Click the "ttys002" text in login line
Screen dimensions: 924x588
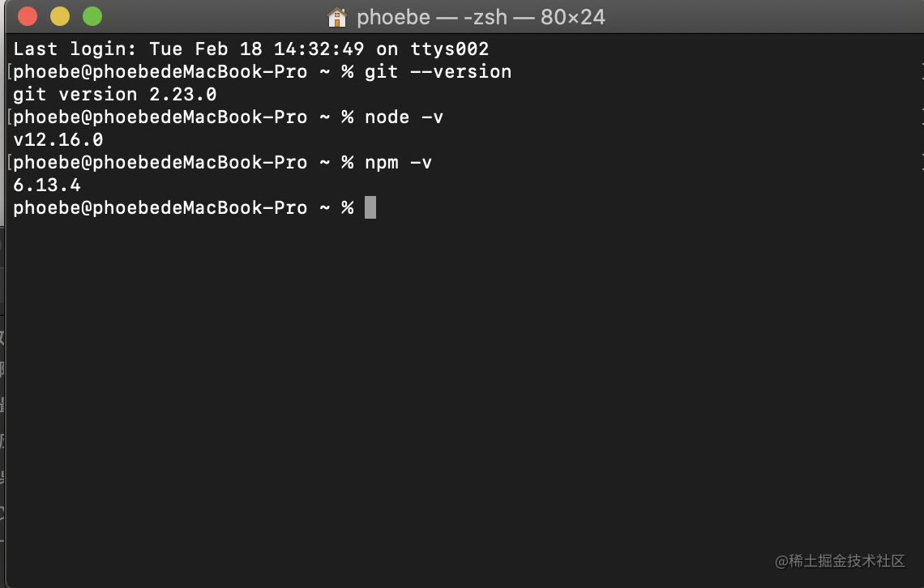point(450,49)
